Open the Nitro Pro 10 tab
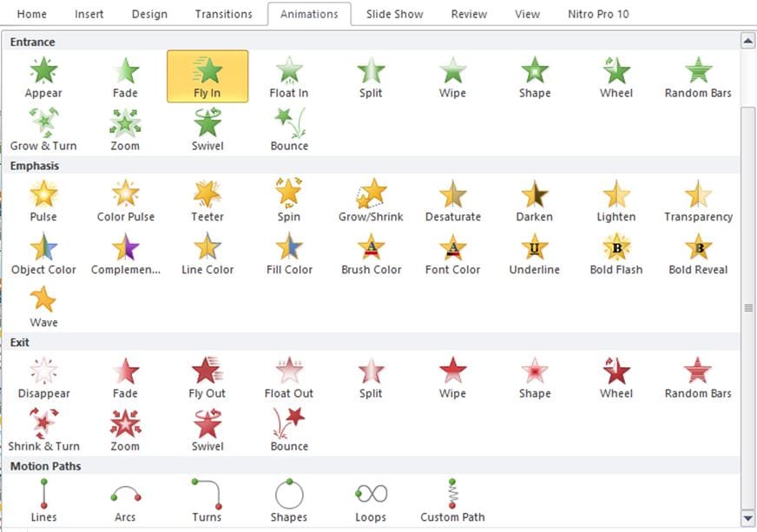 [x=598, y=14]
